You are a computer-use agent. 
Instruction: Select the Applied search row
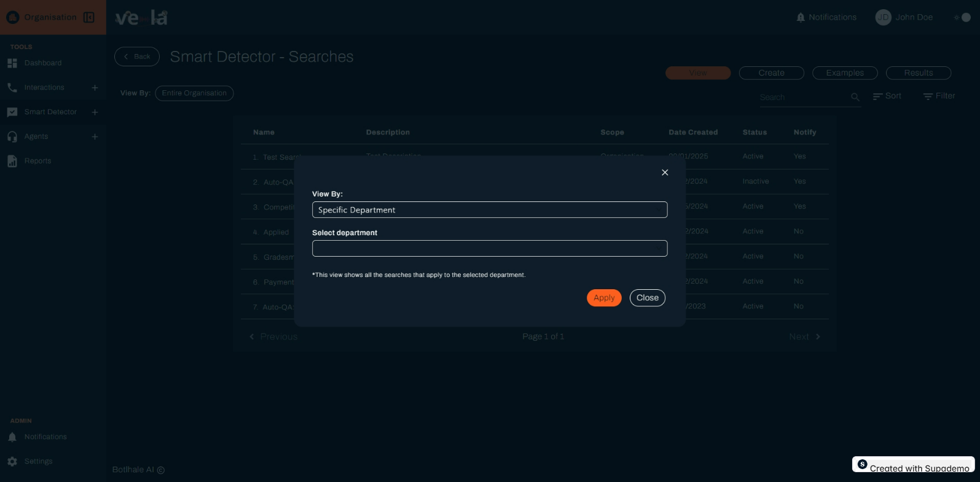(534, 231)
